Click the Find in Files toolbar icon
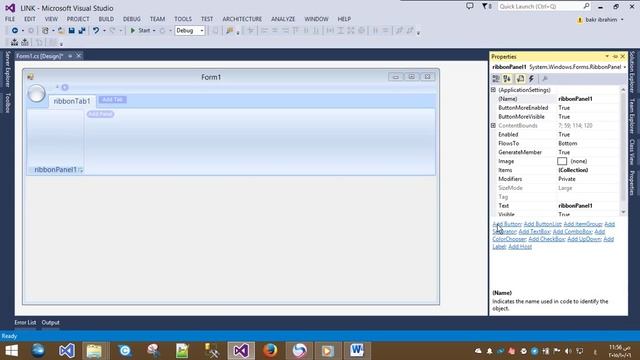This screenshot has width=640, height=360. (x=229, y=31)
